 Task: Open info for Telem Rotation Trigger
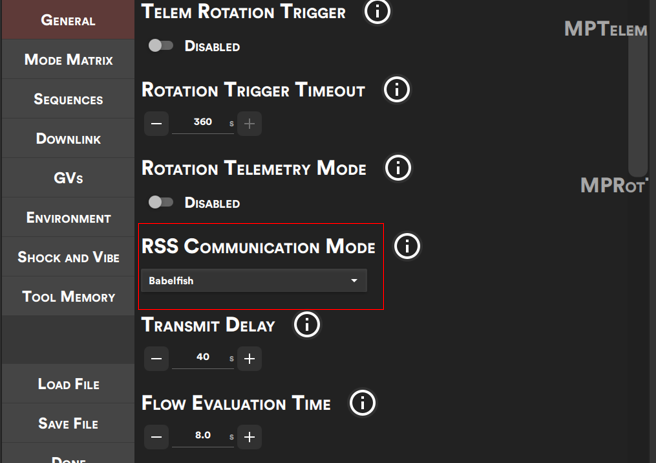(x=377, y=12)
